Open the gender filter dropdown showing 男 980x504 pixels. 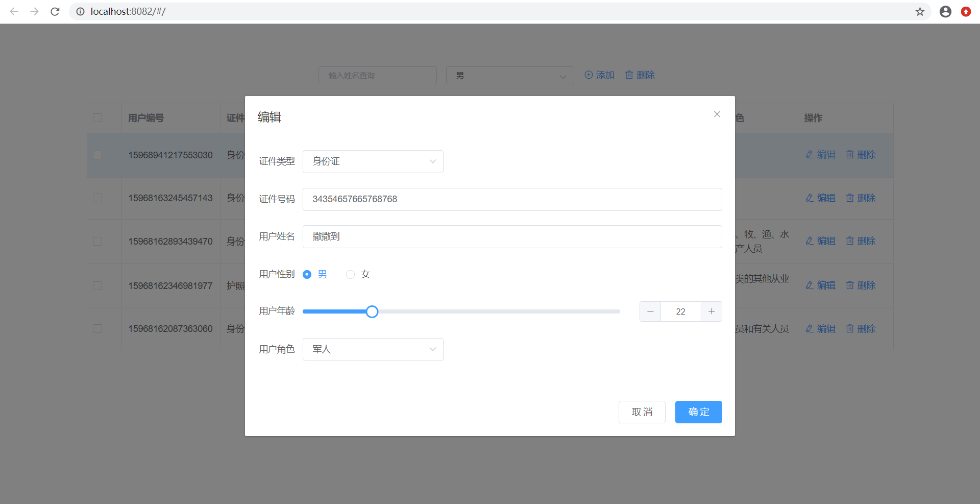510,75
